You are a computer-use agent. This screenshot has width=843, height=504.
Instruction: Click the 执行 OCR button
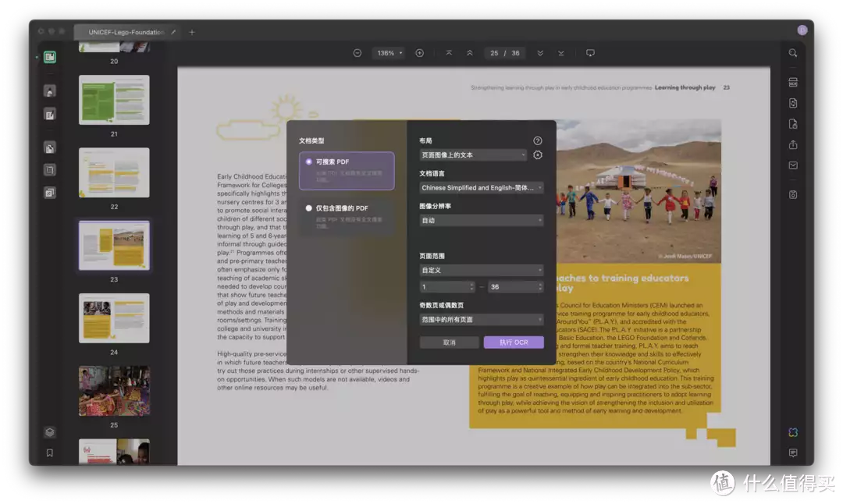[514, 343]
